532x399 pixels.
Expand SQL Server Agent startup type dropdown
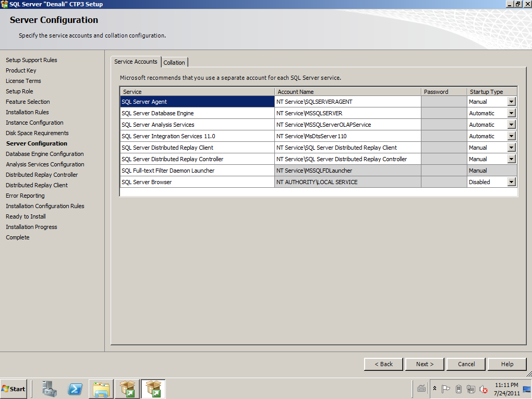[x=511, y=102]
